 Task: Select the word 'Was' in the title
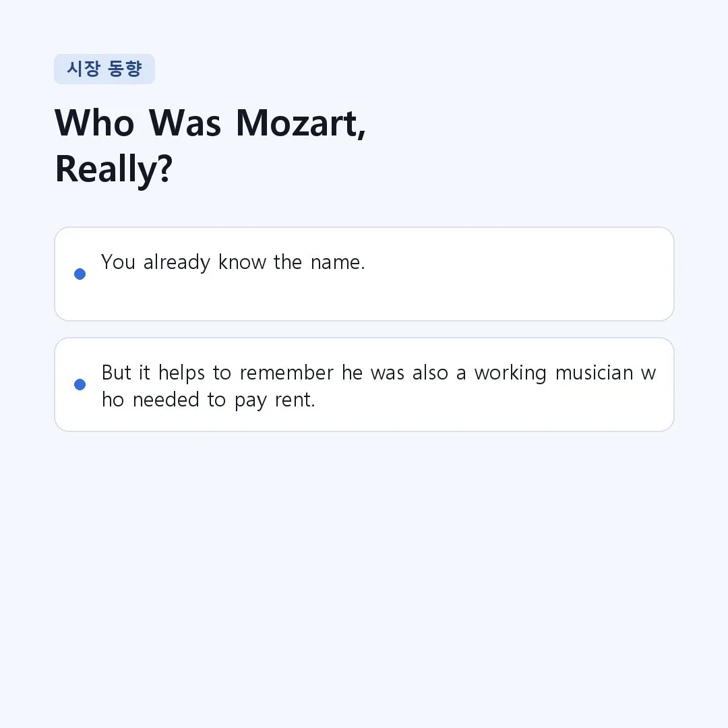coord(185,123)
